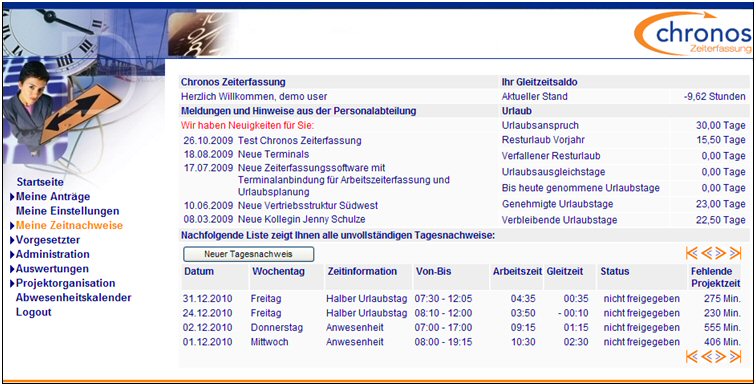Click Donnerstag in the 02.12.2010 row
Screen dimensions: 756x386
point(277,328)
